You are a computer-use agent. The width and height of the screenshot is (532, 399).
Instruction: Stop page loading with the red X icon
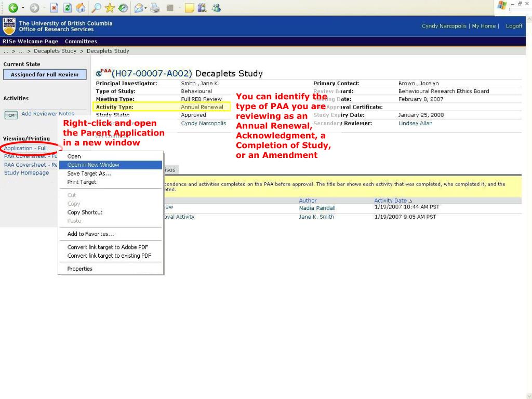(x=54, y=7)
